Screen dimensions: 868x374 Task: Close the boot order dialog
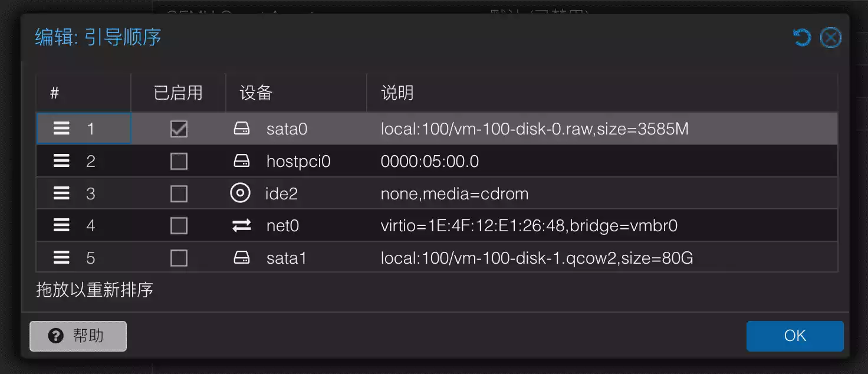(831, 38)
